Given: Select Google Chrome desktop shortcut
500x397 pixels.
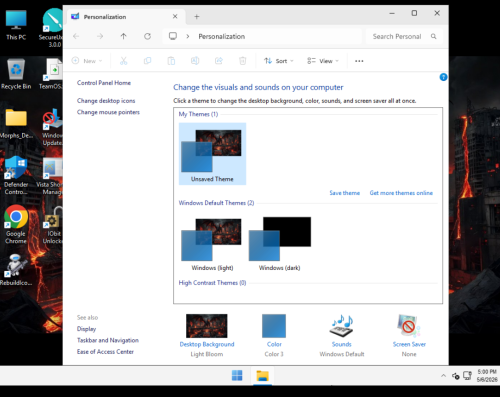Looking at the screenshot, I should click(x=16, y=224).
